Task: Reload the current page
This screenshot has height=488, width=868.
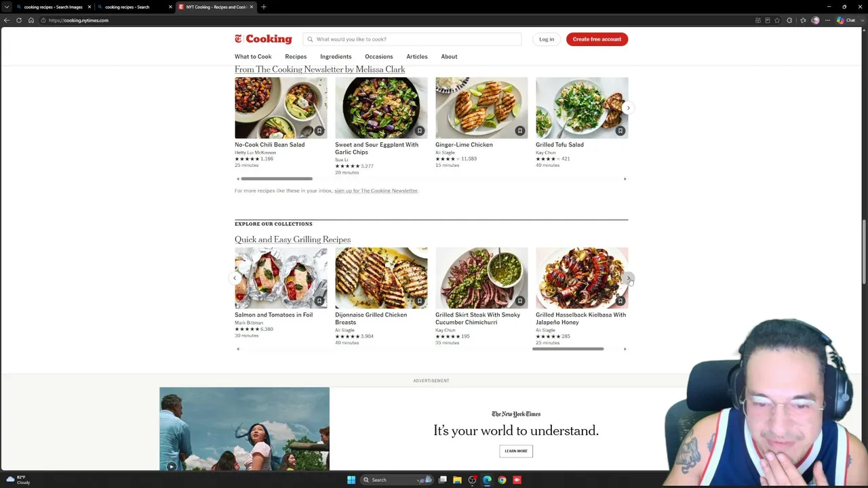Action: [x=19, y=20]
